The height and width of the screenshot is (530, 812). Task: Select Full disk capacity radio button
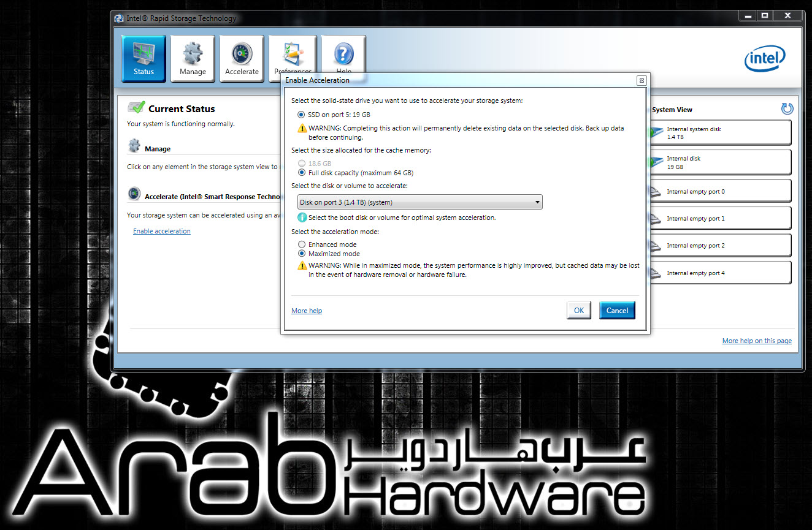(301, 173)
